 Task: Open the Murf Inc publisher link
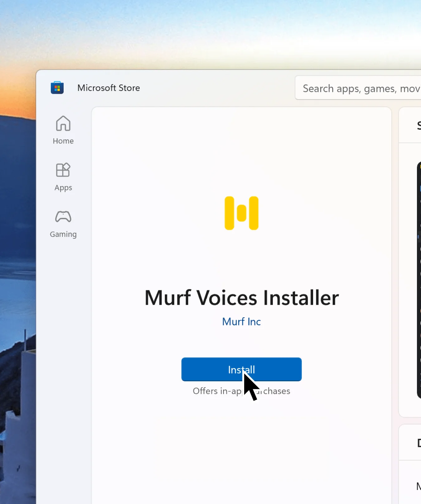(241, 322)
